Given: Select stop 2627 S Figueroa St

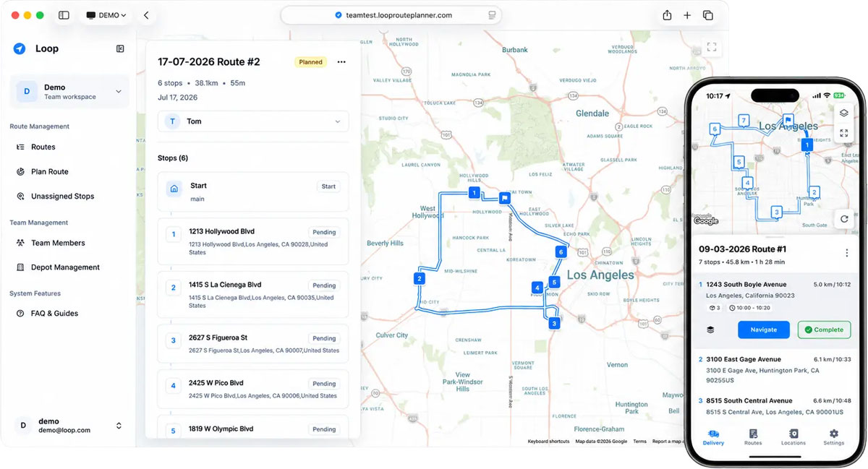Looking at the screenshot, I should tap(253, 343).
